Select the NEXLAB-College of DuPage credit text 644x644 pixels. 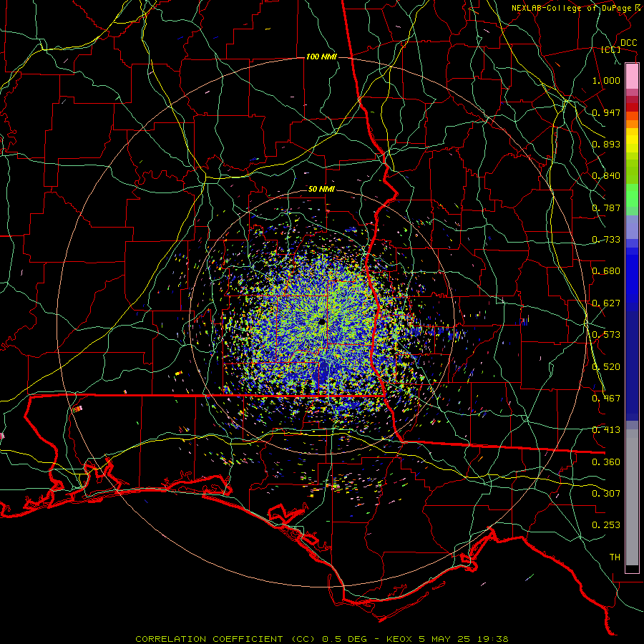pyautogui.click(x=577, y=8)
